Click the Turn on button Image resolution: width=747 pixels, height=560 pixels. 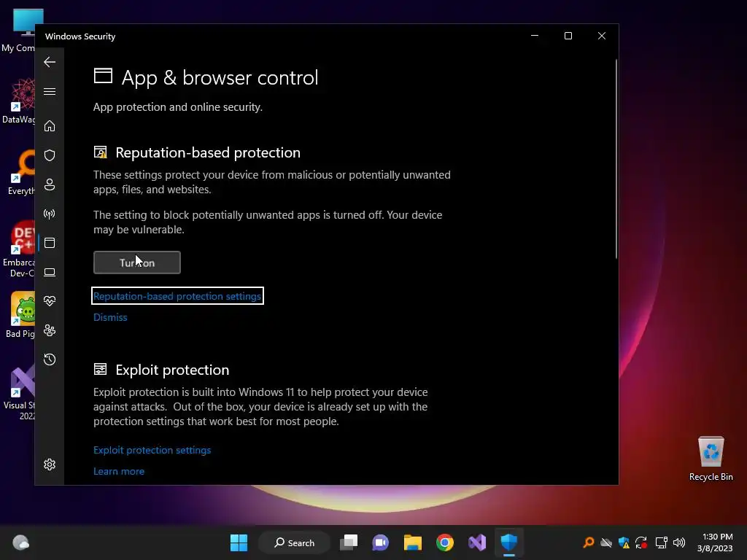pos(136,262)
